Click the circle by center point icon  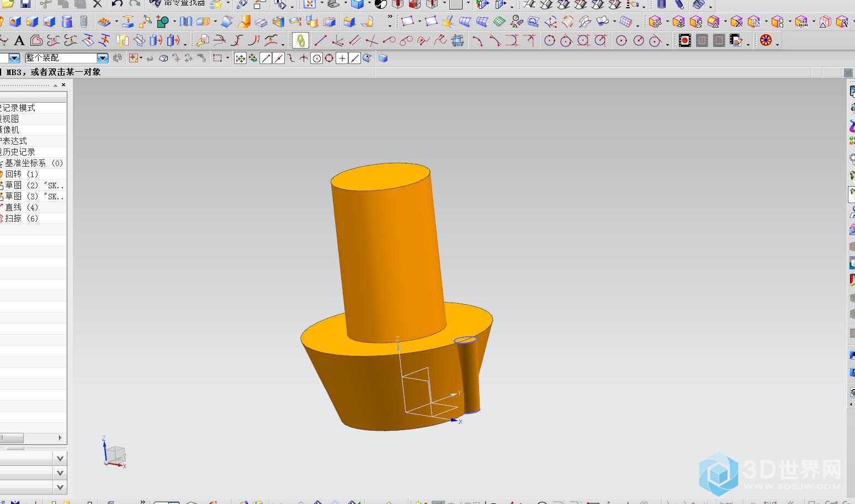click(622, 40)
